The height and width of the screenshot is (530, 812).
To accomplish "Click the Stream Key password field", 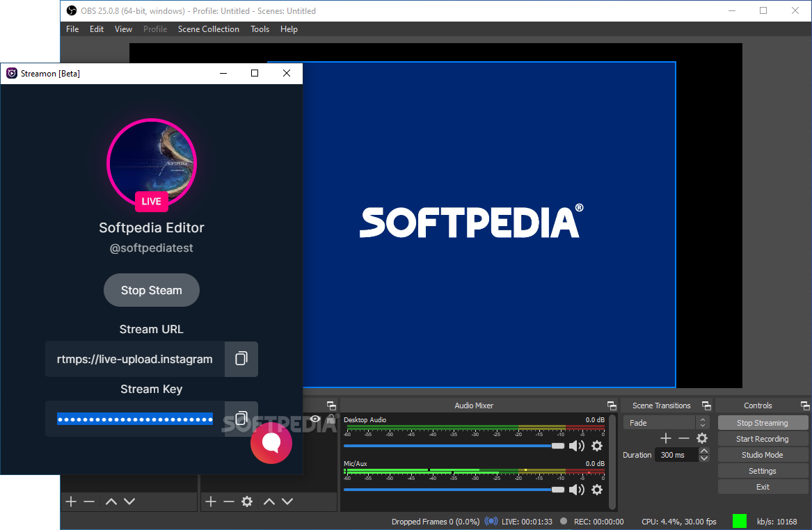I will point(135,419).
